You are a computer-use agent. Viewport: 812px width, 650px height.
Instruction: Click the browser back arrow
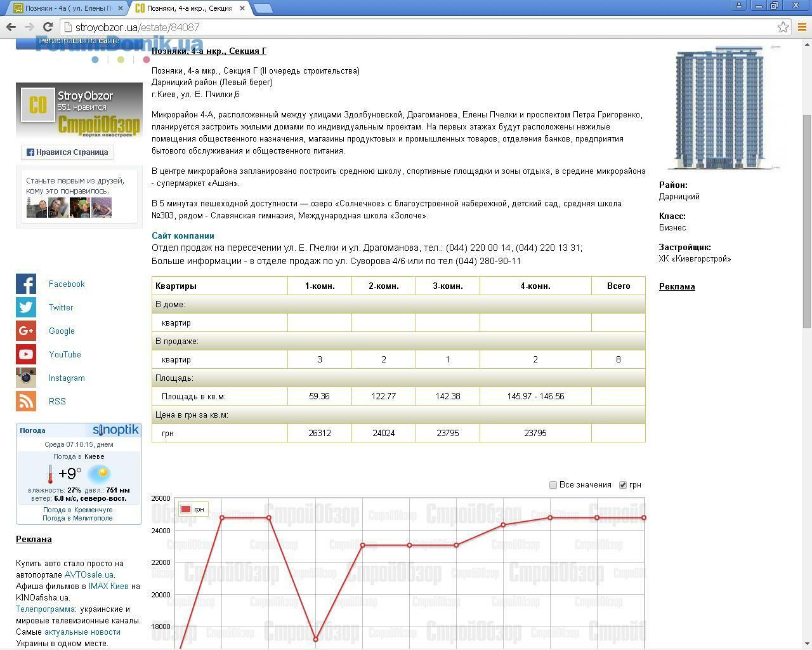pyautogui.click(x=11, y=27)
